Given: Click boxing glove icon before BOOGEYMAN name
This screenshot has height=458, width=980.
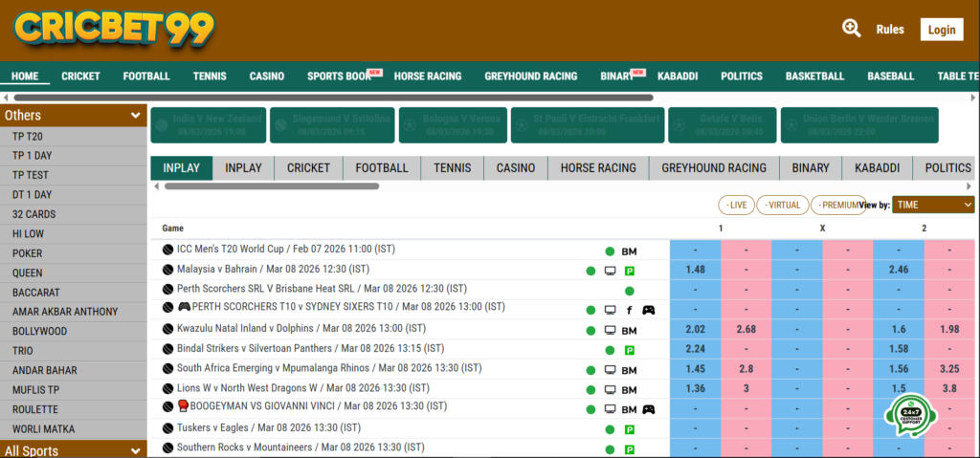Looking at the screenshot, I should 183,406.
